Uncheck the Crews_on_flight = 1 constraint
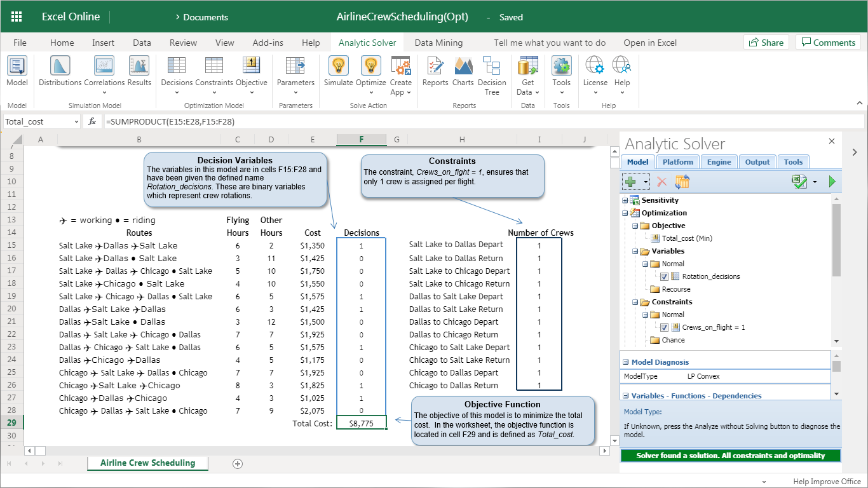 [664, 327]
